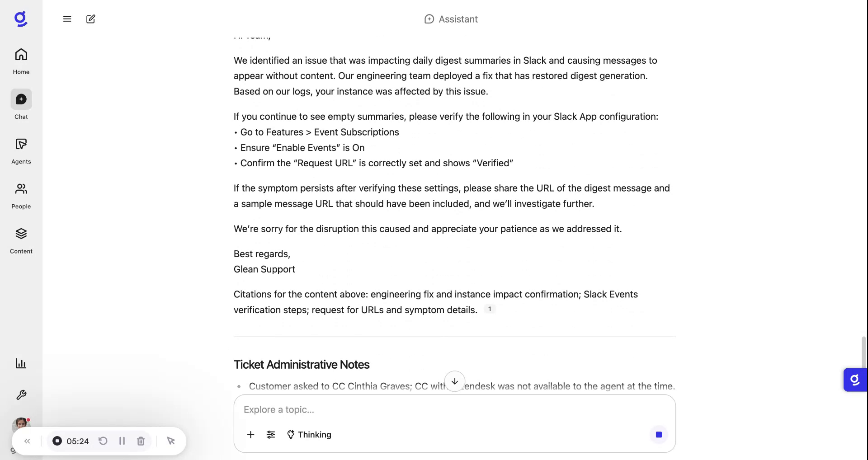The image size is (868, 460).
Task: Toggle the Thinking mode option
Action: [x=309, y=435]
